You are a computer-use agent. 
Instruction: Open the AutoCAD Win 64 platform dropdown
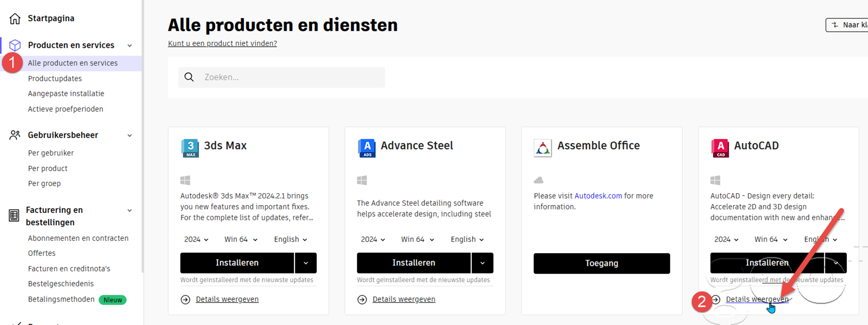click(771, 239)
